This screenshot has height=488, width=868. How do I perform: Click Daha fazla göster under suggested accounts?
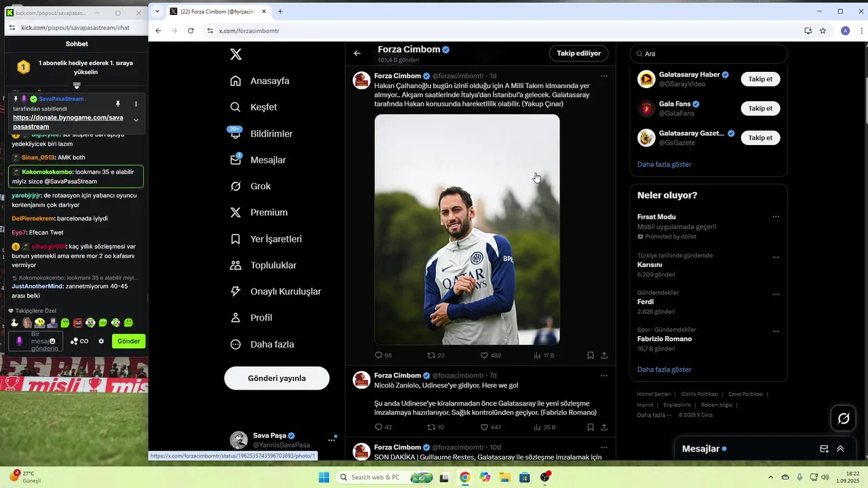pos(664,164)
